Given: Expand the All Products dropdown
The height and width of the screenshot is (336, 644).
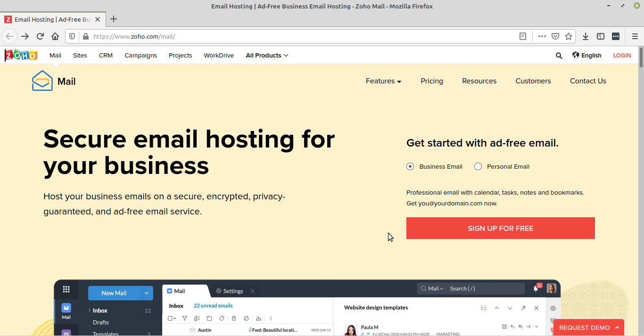Looking at the screenshot, I should click(x=267, y=56).
